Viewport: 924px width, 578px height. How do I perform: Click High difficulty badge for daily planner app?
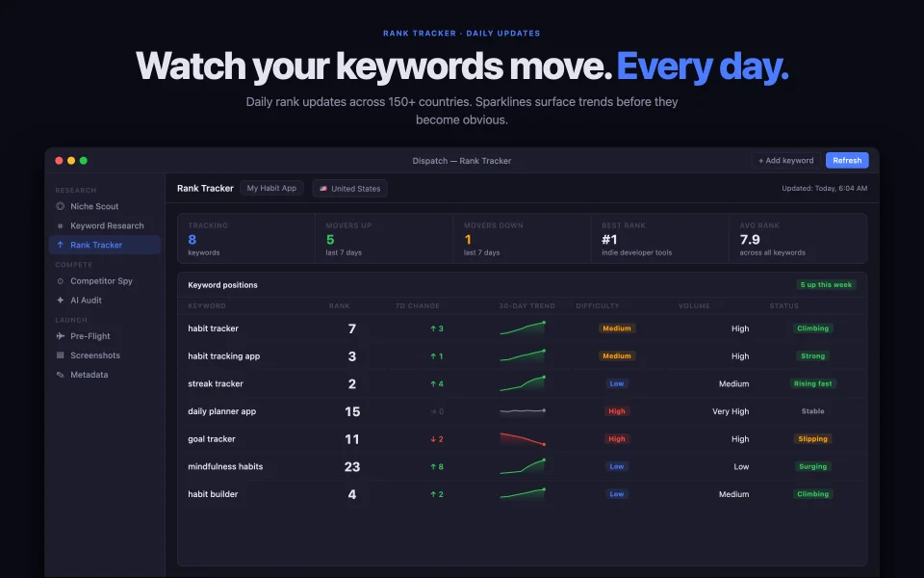[616, 411]
